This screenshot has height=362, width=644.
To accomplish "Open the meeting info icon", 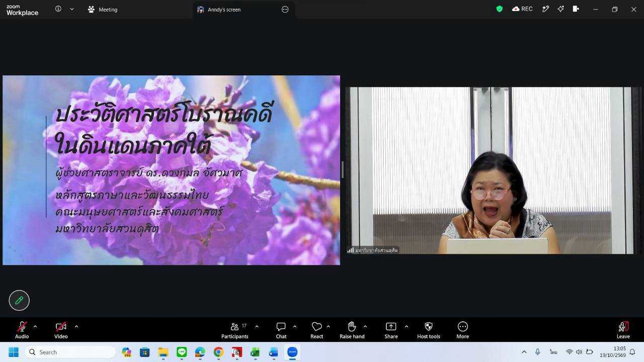I will click(58, 9).
